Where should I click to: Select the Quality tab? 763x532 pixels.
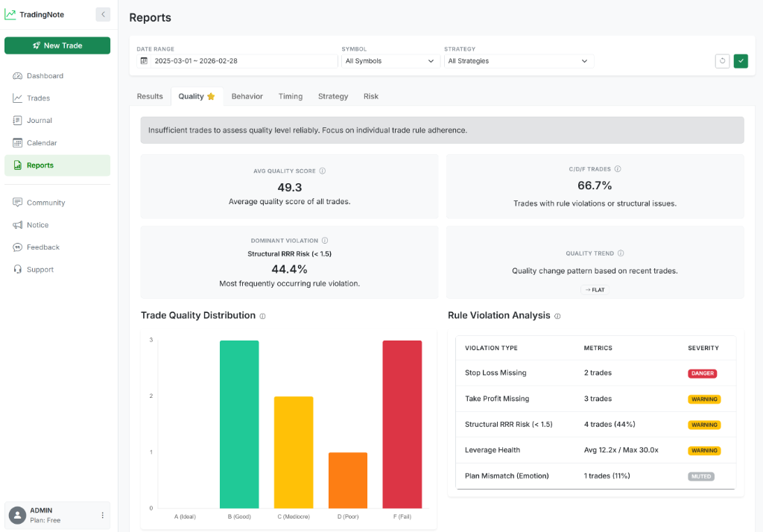[x=197, y=96]
